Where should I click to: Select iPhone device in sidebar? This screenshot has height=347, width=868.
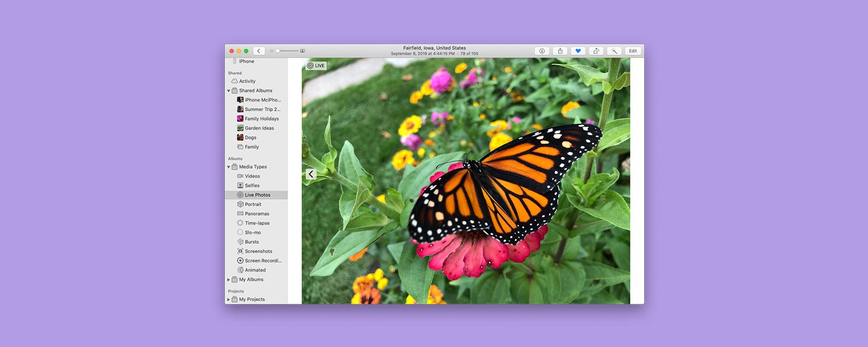pos(246,62)
